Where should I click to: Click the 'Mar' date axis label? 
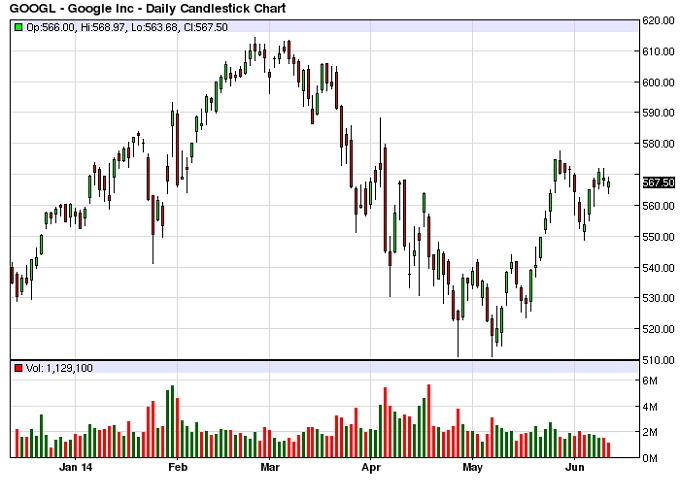270,467
